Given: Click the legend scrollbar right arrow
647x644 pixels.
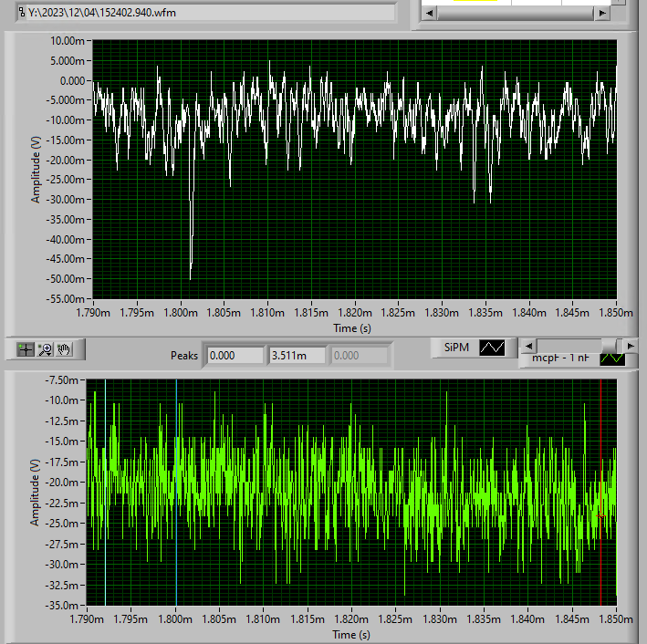Looking at the screenshot, I should click(631, 346).
